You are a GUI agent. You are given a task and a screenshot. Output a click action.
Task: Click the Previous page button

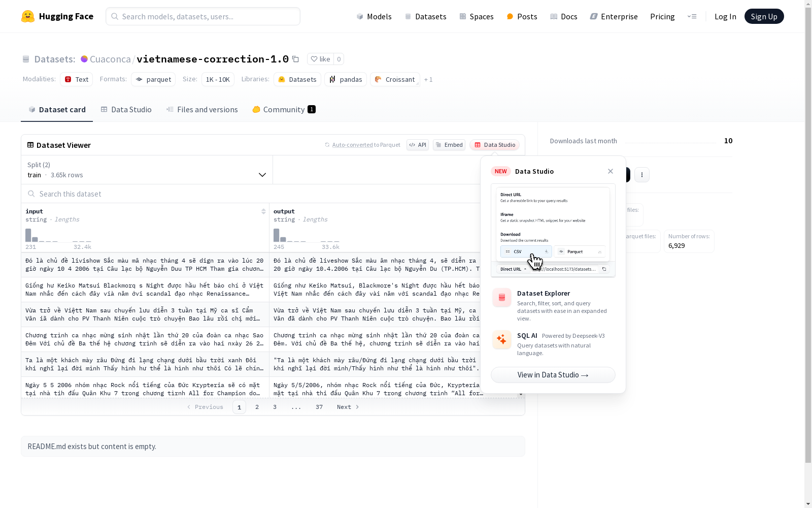[205, 407]
